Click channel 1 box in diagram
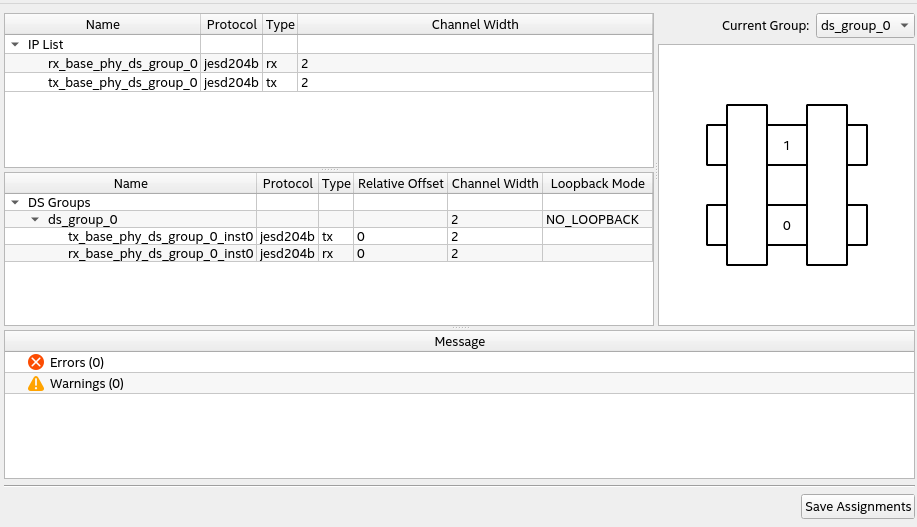This screenshot has height=527, width=917. click(x=787, y=146)
